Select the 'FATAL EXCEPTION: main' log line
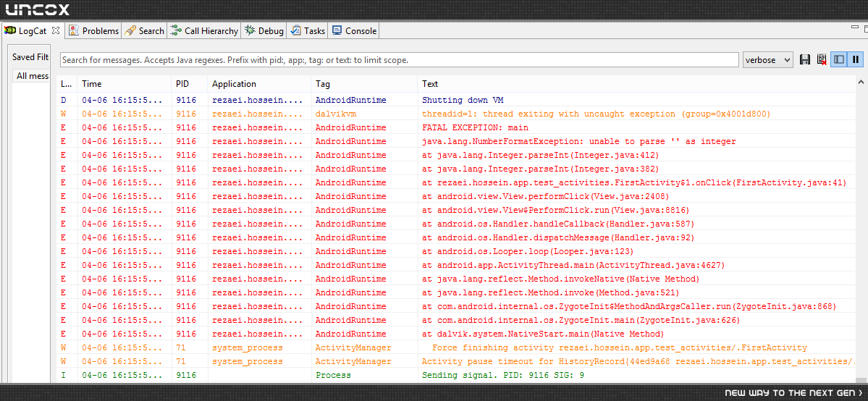The height and width of the screenshot is (401, 868). [456, 127]
